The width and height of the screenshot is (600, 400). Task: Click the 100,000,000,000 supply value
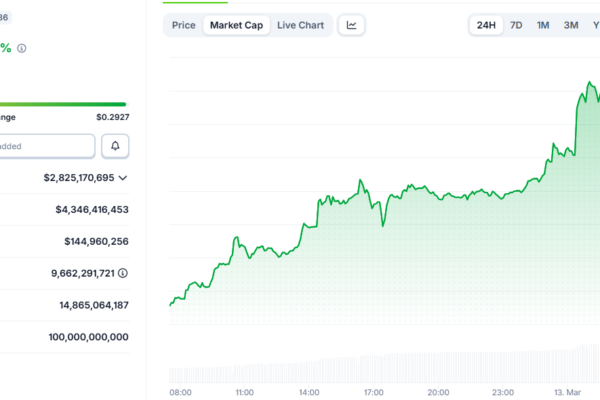click(88, 337)
